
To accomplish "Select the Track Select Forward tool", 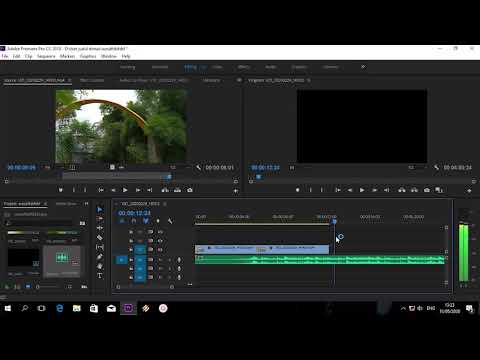I will (x=100, y=218).
